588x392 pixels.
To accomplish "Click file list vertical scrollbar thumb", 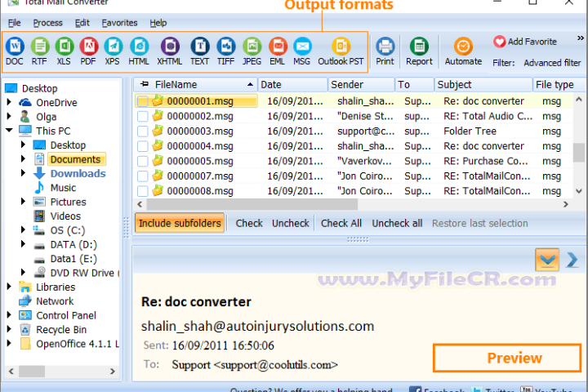I will pos(579,152).
